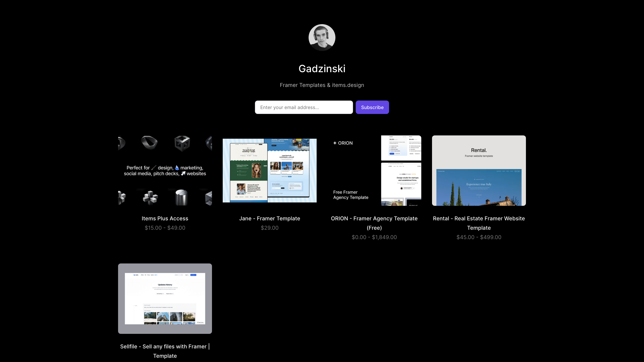
Task: Click the $45.00 - $499.00 price range
Action: [x=479, y=237]
